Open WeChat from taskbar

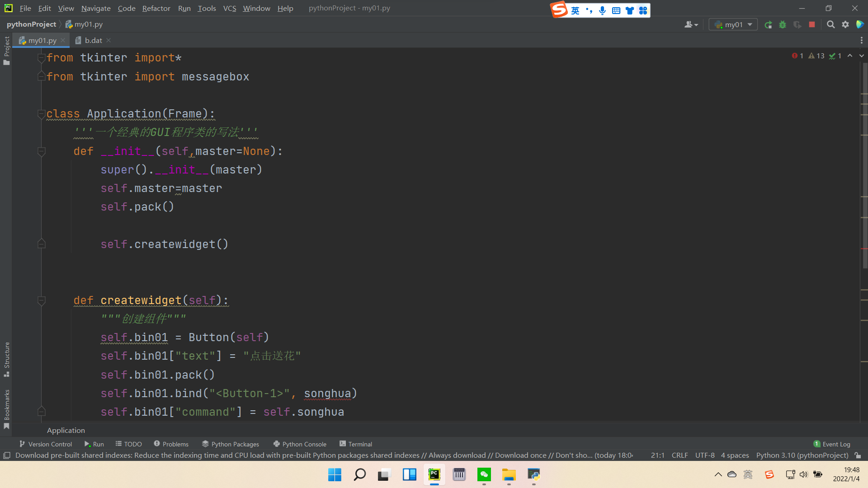tap(484, 474)
